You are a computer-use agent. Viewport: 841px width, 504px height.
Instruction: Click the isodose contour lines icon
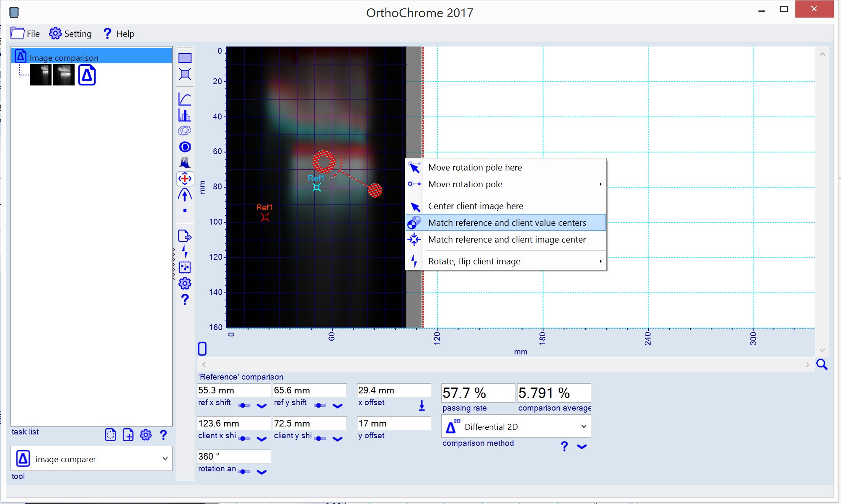[x=185, y=131]
